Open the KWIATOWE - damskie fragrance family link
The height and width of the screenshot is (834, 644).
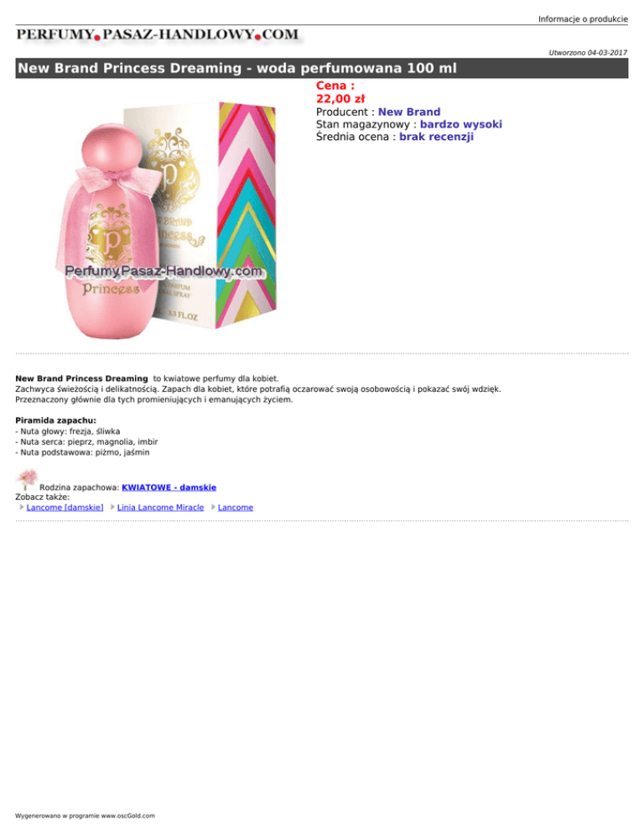(169, 487)
